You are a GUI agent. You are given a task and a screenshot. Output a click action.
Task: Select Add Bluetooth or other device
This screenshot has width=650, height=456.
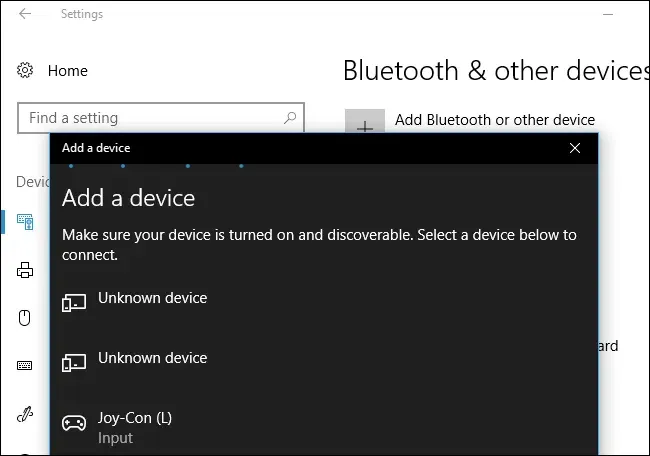point(495,120)
